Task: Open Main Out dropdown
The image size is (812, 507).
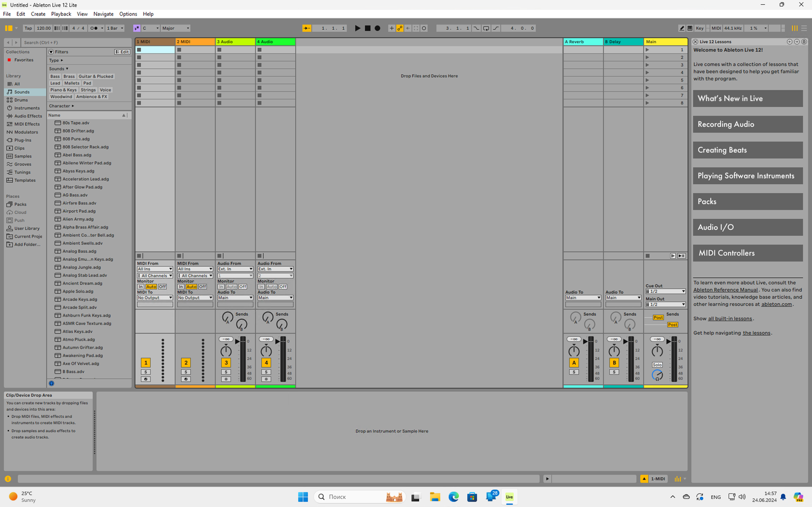Action: coord(665,305)
